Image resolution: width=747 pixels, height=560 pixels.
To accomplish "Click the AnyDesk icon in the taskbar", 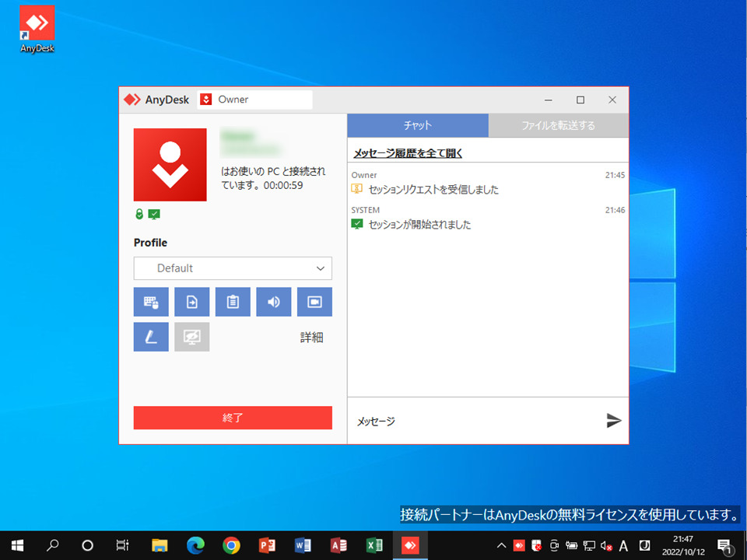I will point(410,544).
